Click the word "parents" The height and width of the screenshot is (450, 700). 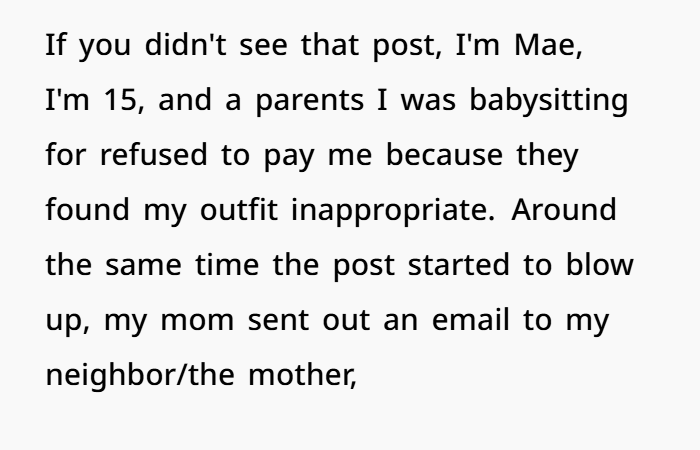(x=310, y=101)
